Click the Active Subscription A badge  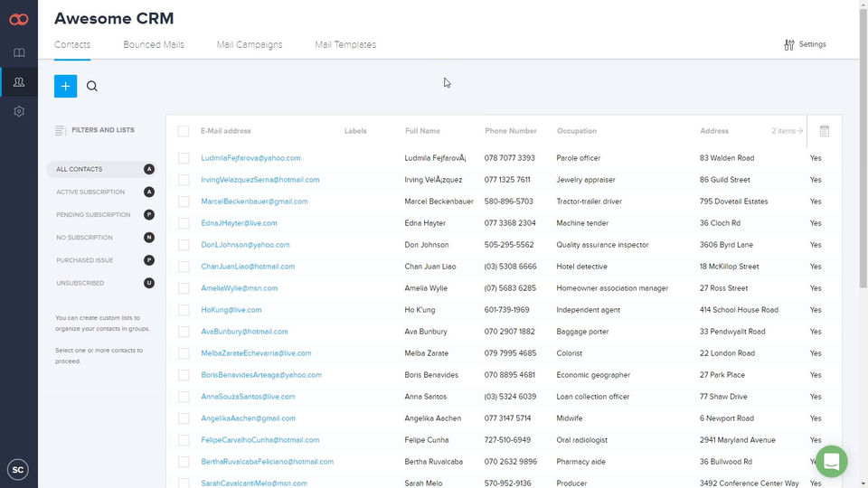[149, 192]
